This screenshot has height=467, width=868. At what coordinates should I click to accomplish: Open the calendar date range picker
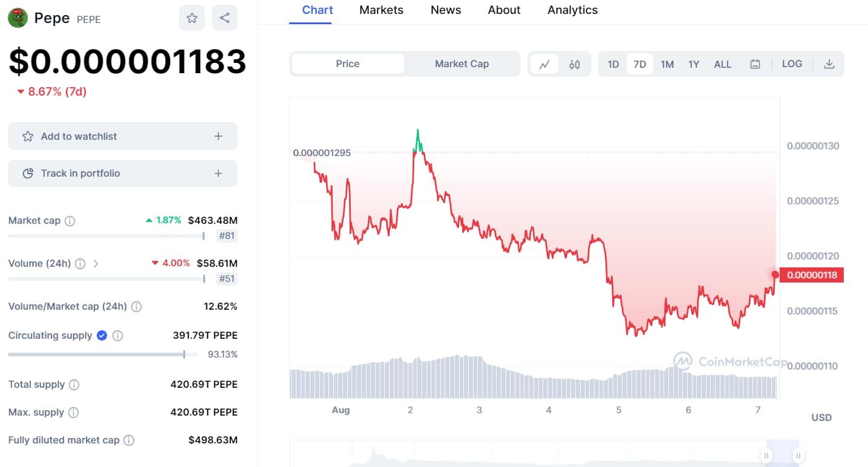755,64
